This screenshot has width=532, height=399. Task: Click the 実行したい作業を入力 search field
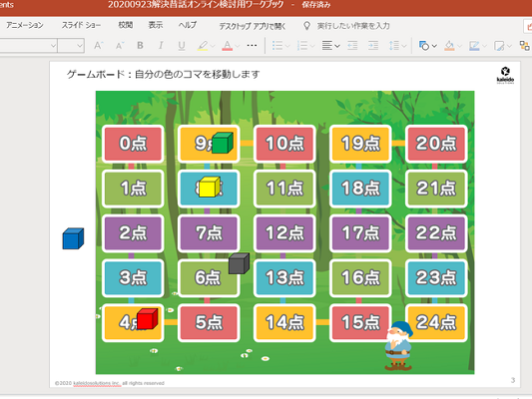353,26
